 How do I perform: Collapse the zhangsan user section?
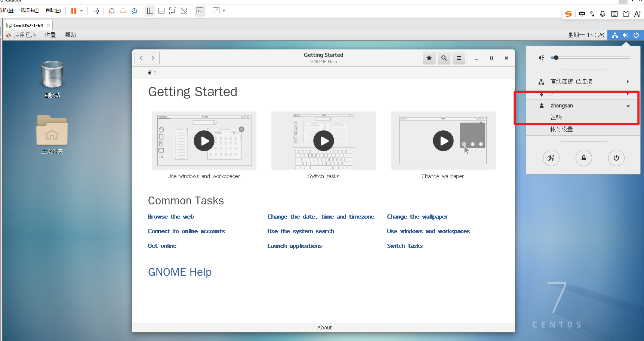click(x=628, y=106)
